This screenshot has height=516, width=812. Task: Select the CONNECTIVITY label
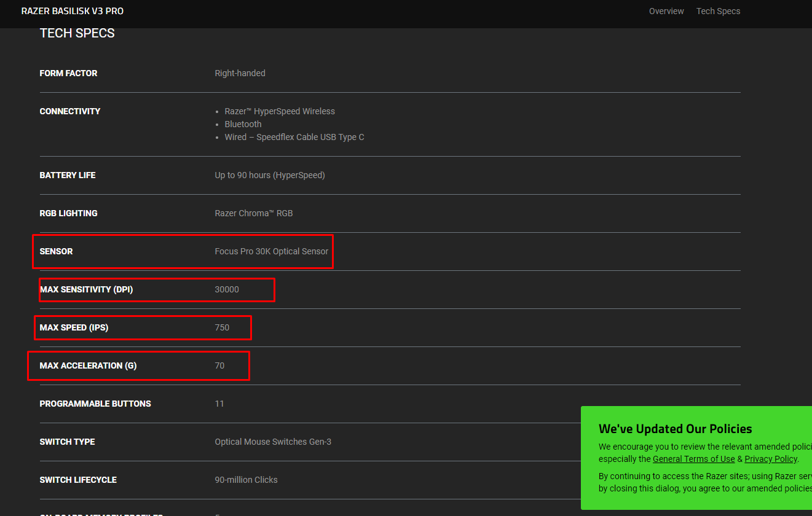pos(69,111)
